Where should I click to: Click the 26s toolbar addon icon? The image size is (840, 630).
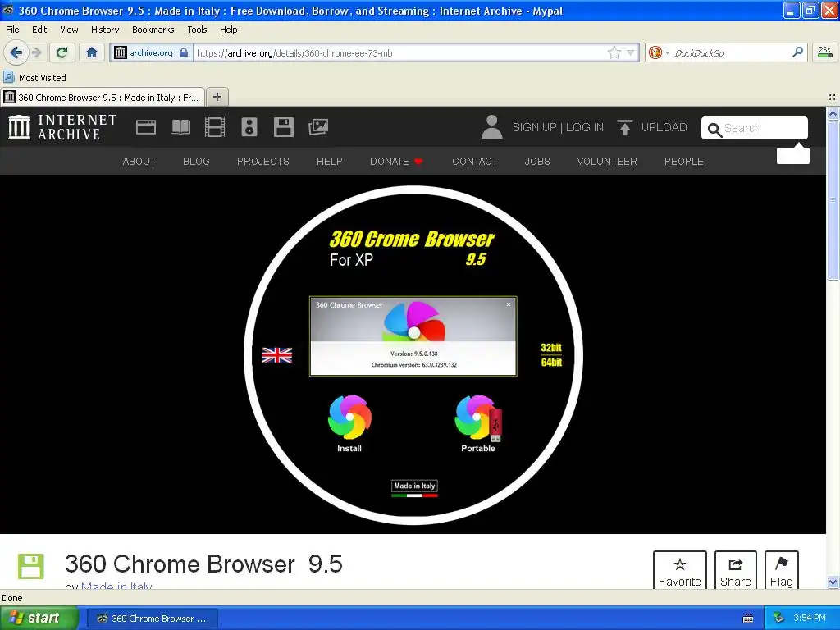pyautogui.click(x=825, y=52)
